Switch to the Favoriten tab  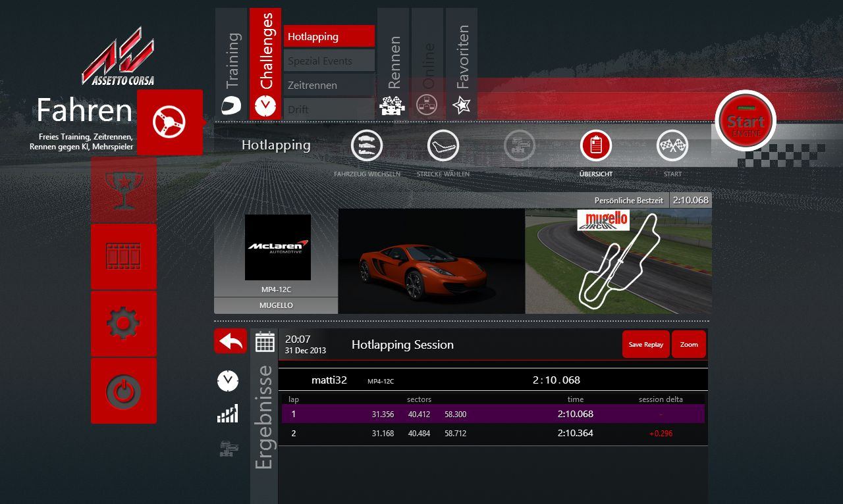(x=462, y=64)
